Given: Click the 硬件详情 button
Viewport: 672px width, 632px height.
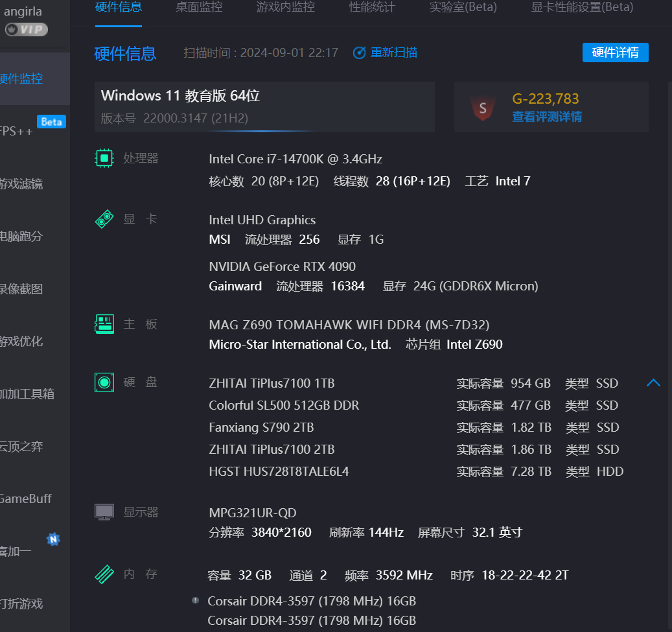Looking at the screenshot, I should coord(615,53).
